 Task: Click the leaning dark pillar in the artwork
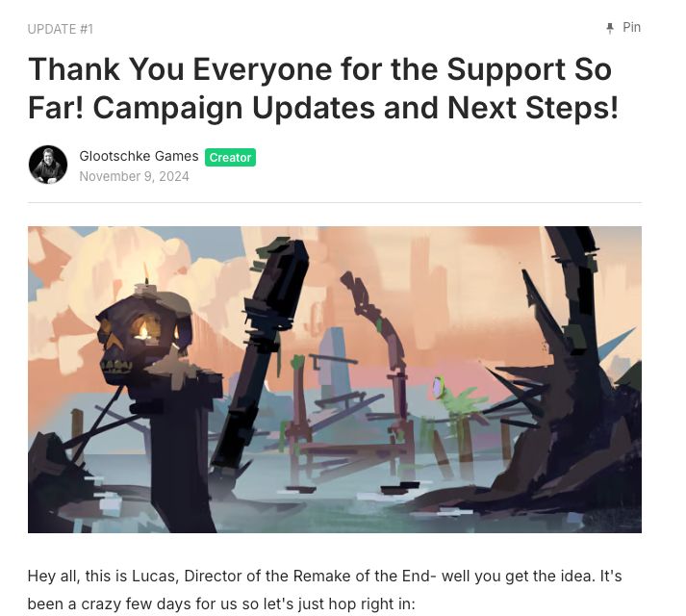tap(258, 350)
